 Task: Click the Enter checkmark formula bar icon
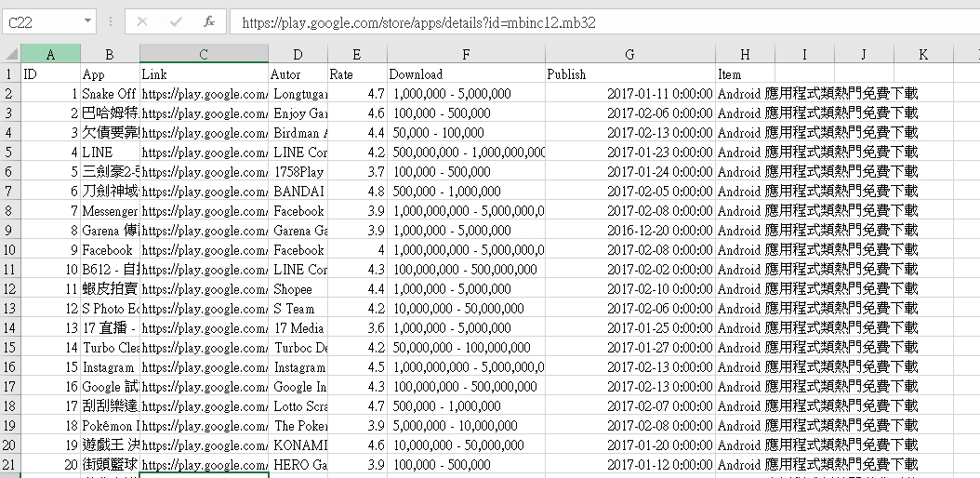(x=176, y=22)
